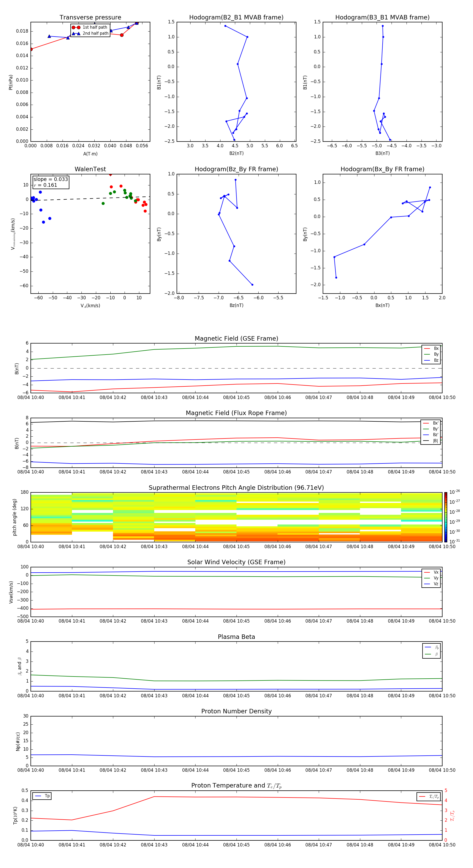
Task: Click the 'Transverse pressure' plot title
Action: [90, 17]
